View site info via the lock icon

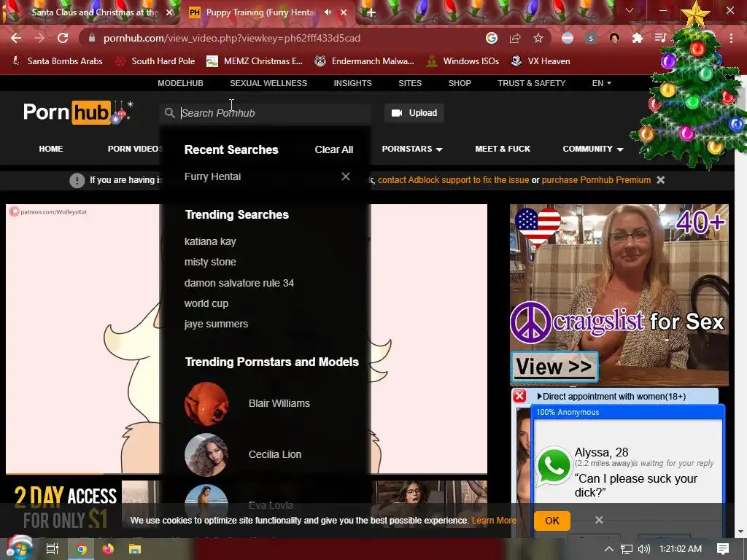92,38
